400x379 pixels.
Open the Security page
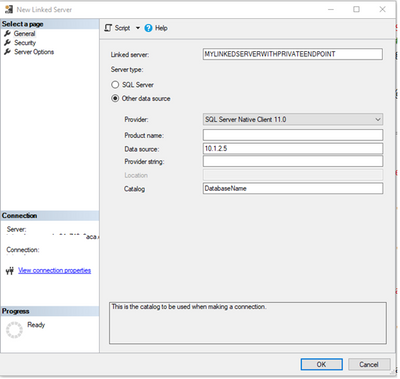tap(25, 43)
